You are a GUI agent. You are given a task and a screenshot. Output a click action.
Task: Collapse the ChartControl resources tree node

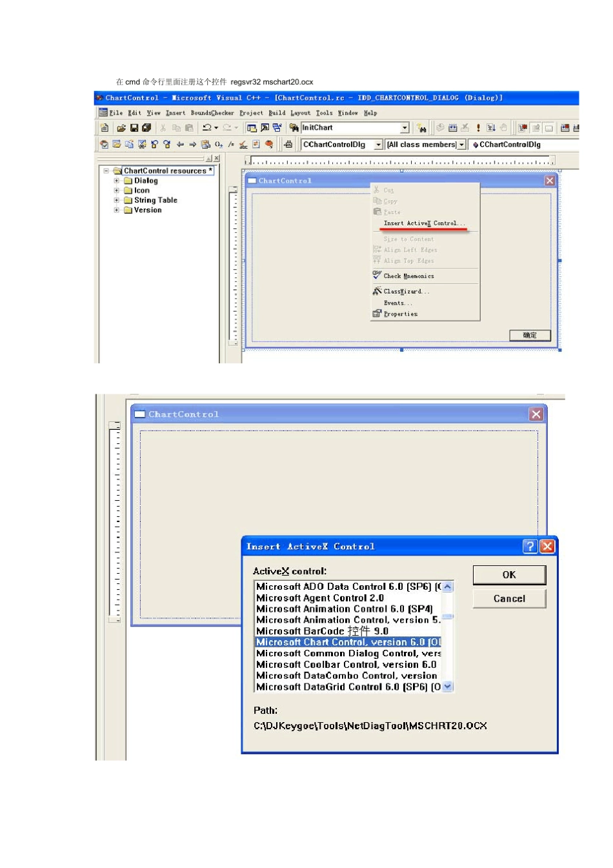(106, 171)
